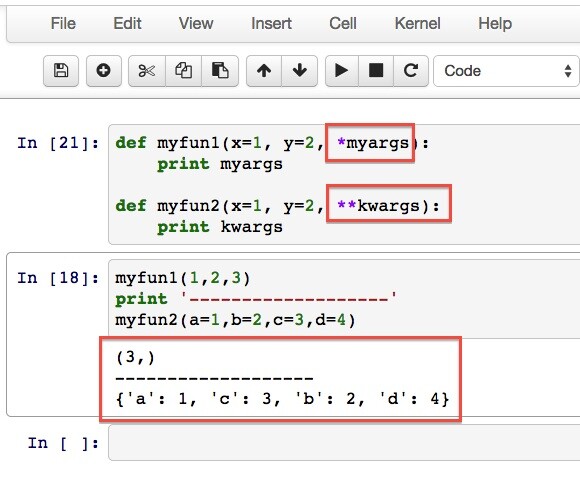Screen dimensions: 580x478
Task: Save the notebook with the floppy icon
Action: pos(61,71)
